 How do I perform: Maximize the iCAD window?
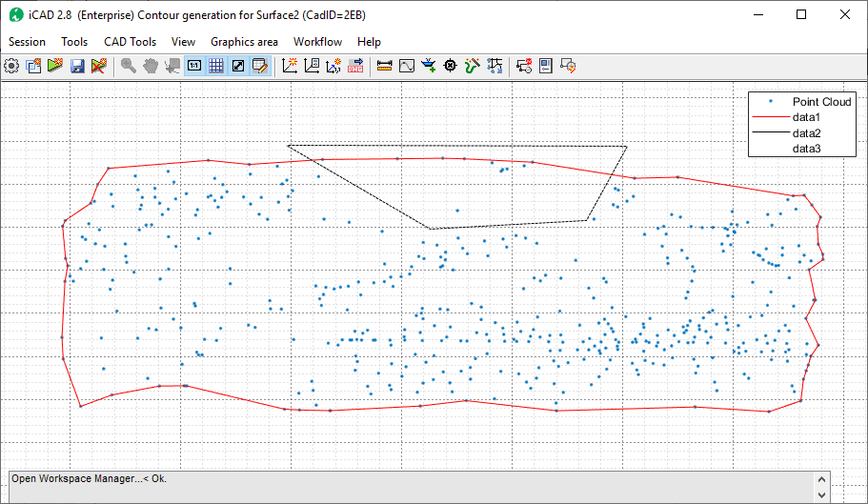801,15
